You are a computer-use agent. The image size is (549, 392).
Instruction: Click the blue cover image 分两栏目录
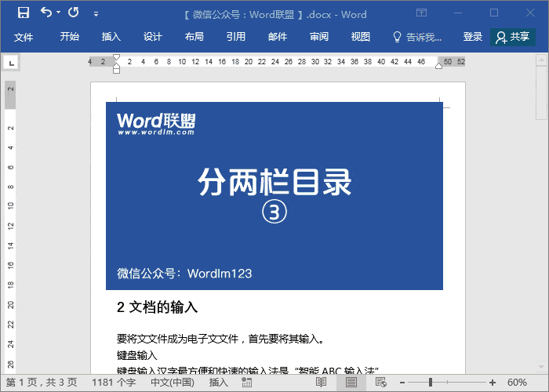coord(274,196)
